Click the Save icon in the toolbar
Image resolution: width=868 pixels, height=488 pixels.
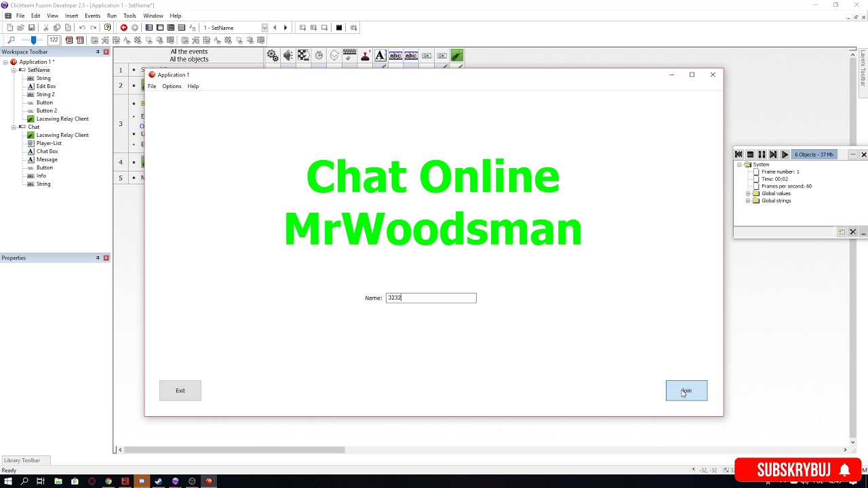click(x=31, y=28)
